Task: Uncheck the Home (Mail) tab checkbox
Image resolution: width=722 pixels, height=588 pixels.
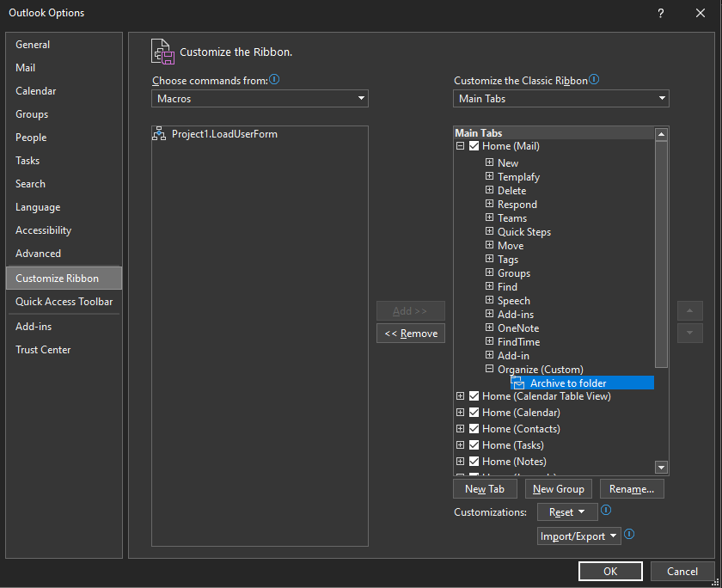Action: [x=474, y=146]
